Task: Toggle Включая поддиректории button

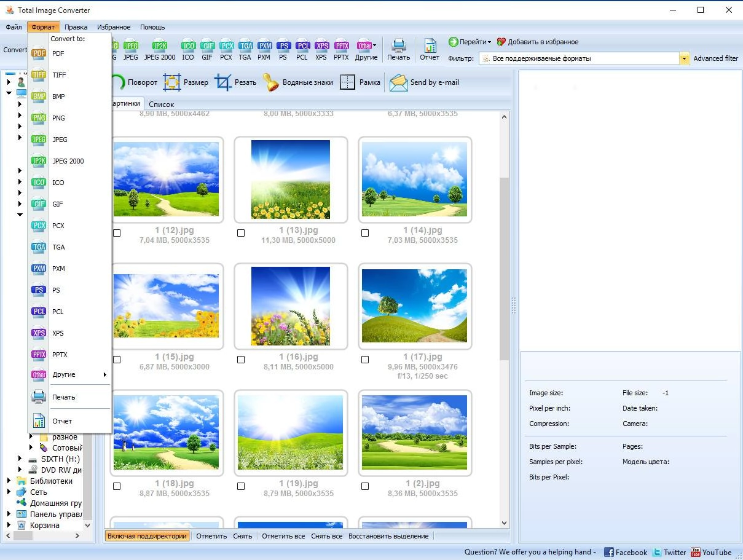Action: click(x=147, y=536)
